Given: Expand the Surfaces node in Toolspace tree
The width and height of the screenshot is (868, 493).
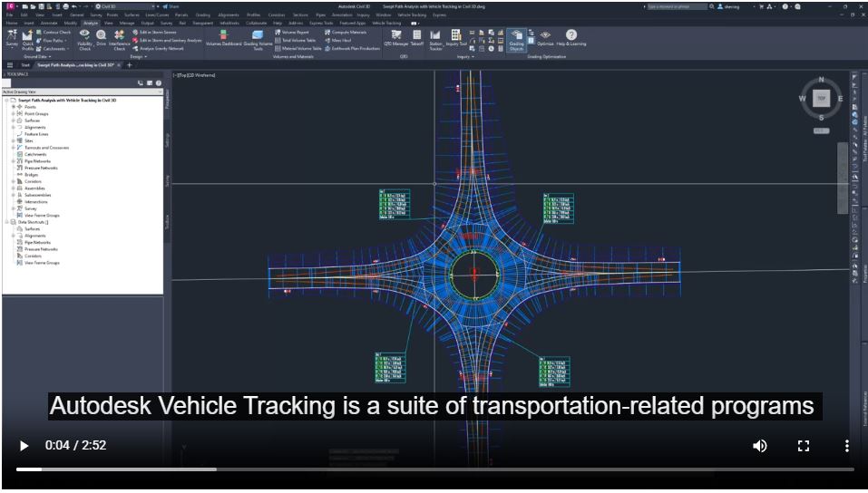Looking at the screenshot, I should click(x=14, y=121).
